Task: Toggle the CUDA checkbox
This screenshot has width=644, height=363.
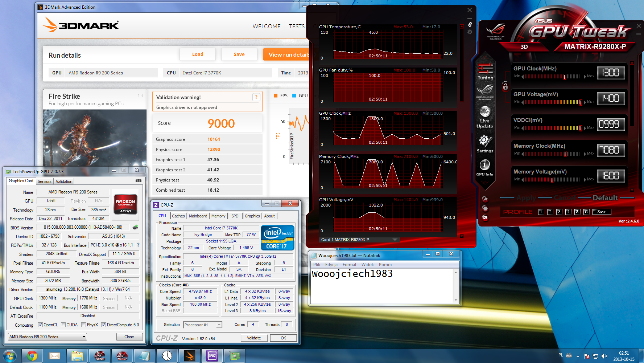Action: pos(63,325)
